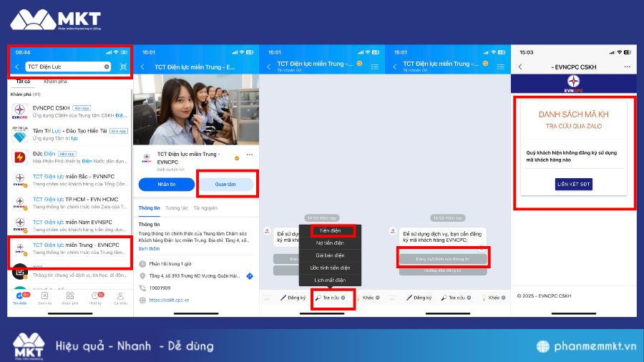
Task: Switch to the Tài nguyên tab
Action: tap(205, 208)
